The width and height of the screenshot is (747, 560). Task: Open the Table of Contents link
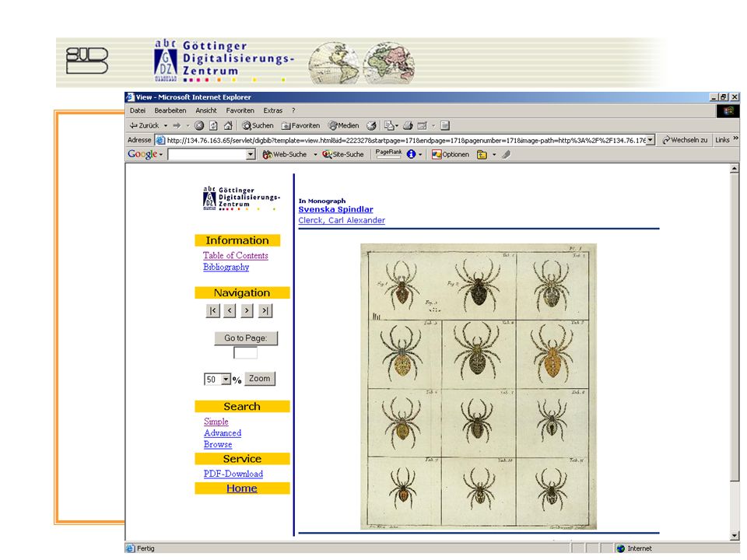pos(235,255)
